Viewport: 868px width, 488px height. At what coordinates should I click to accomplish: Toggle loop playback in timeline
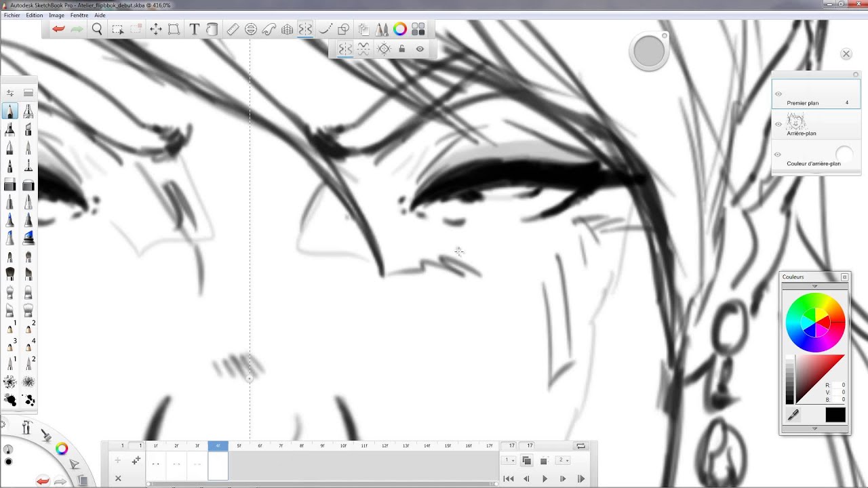click(581, 446)
